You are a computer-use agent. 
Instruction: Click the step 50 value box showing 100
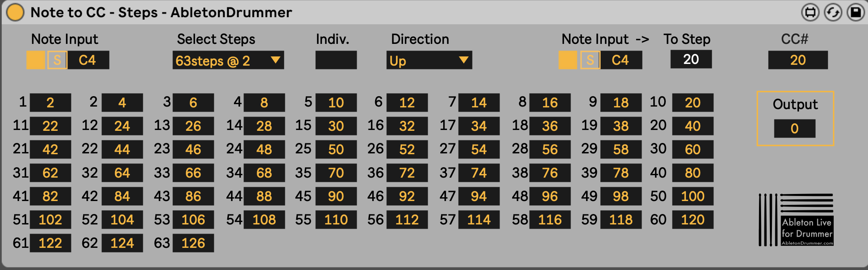693,196
